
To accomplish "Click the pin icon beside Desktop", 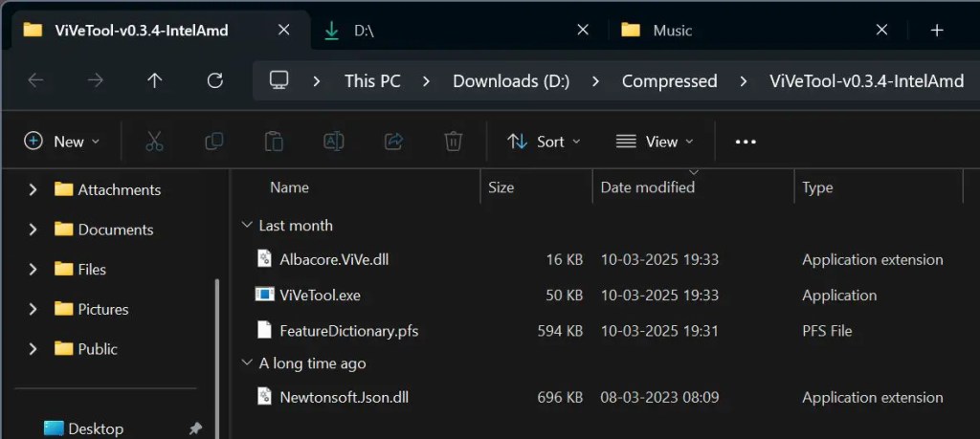I will pyautogui.click(x=195, y=429).
